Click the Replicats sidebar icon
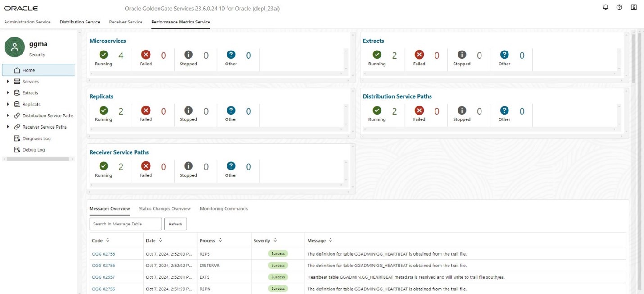Screen dimensions: 644x294 [17, 104]
